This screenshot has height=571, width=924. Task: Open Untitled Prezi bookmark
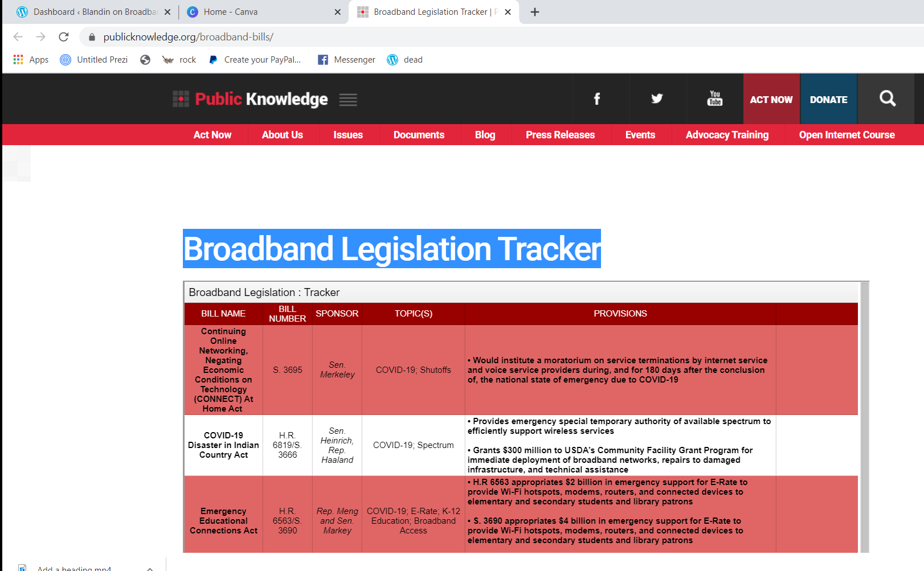(94, 60)
